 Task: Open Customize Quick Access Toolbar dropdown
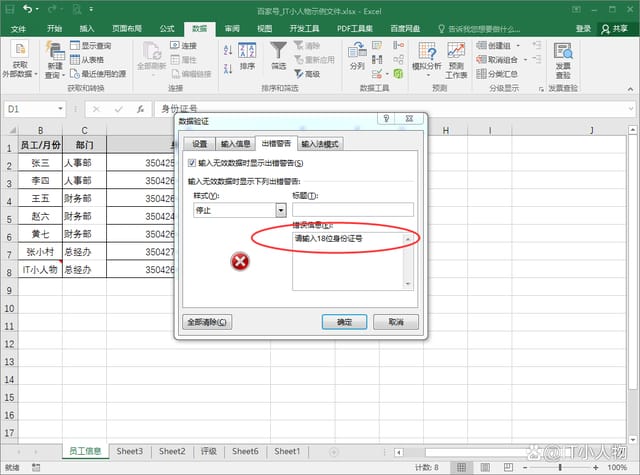tap(91, 9)
